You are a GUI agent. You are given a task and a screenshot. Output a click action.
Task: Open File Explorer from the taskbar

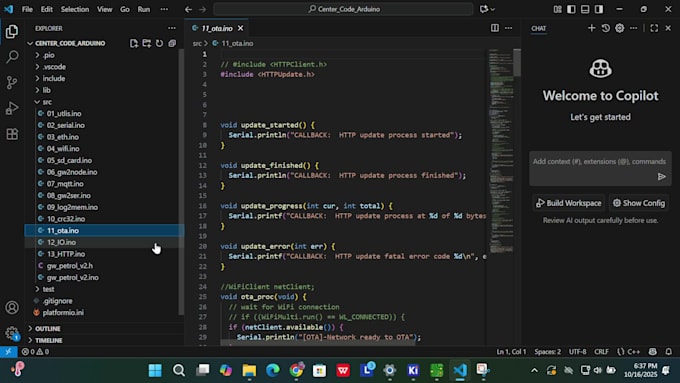pos(249,370)
